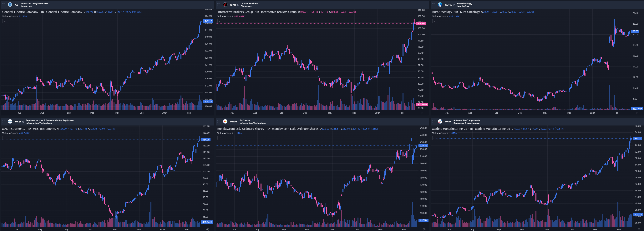Open KURA chart time axis settings gear
The image size is (644, 231).
[x=637, y=113]
